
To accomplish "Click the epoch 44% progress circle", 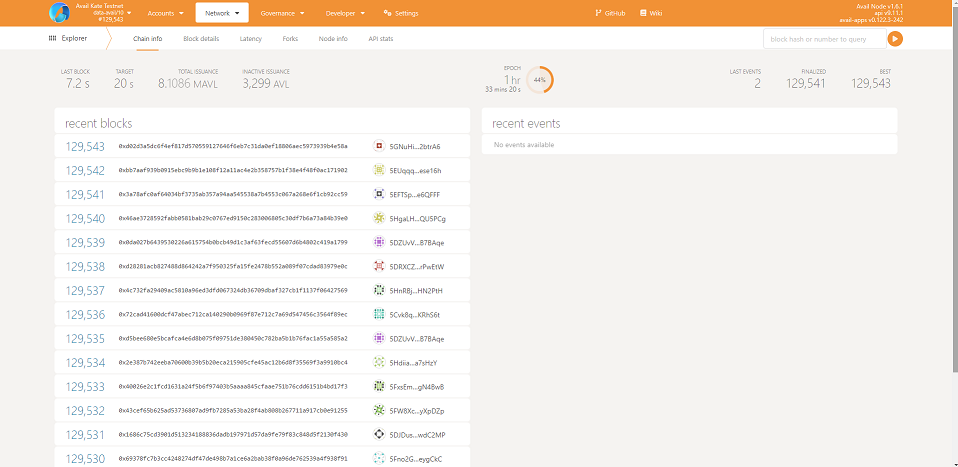I will pyautogui.click(x=539, y=79).
